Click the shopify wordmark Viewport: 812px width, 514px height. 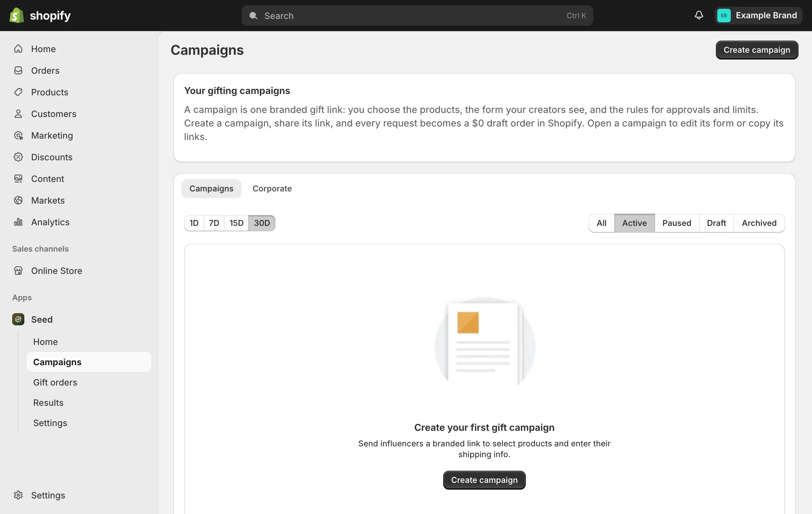pyautogui.click(x=50, y=16)
